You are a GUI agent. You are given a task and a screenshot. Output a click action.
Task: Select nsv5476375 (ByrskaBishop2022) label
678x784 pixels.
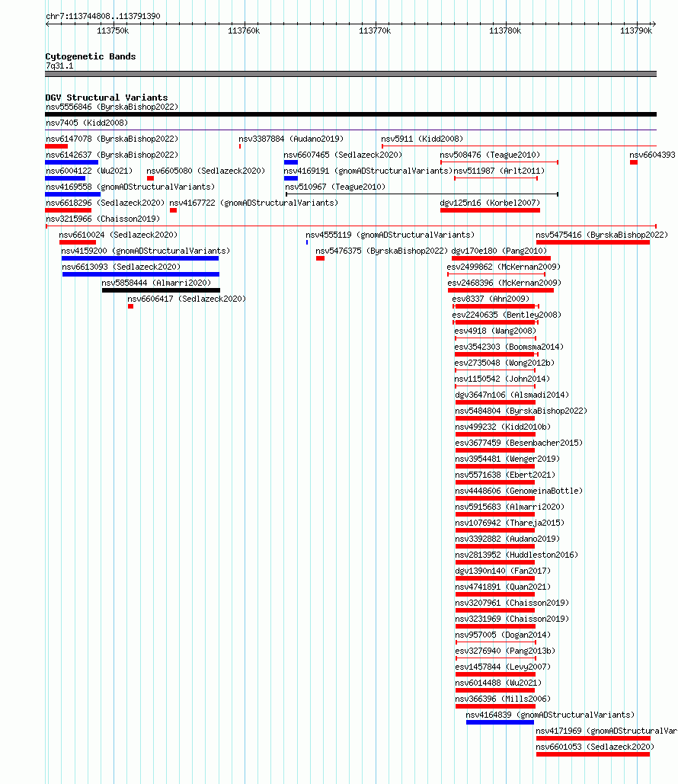pyautogui.click(x=382, y=251)
